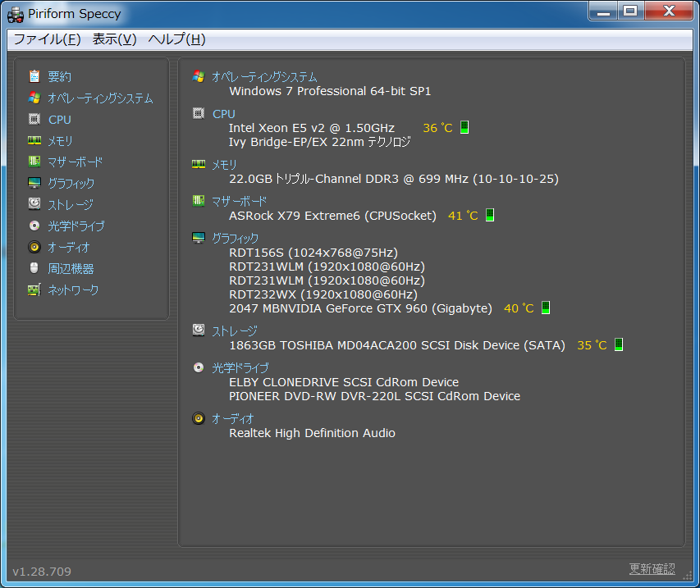Select オーディオ in the sidebar list

pyautogui.click(x=69, y=247)
